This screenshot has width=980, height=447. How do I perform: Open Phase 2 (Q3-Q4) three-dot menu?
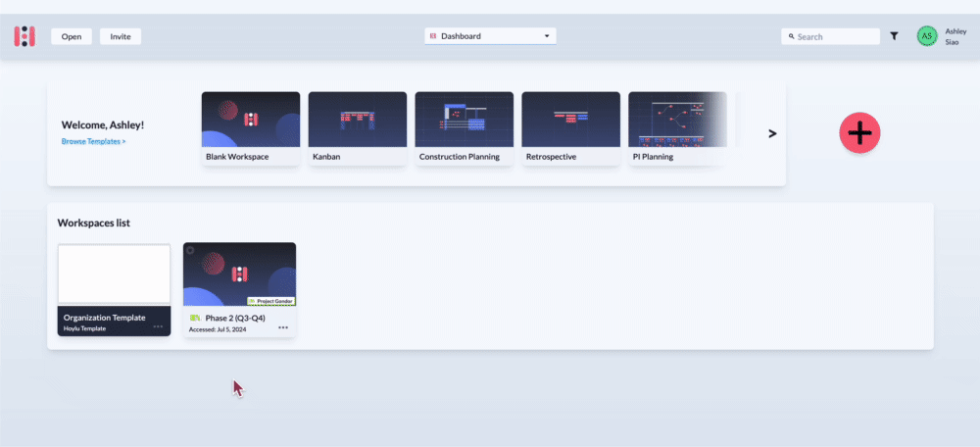tap(284, 327)
